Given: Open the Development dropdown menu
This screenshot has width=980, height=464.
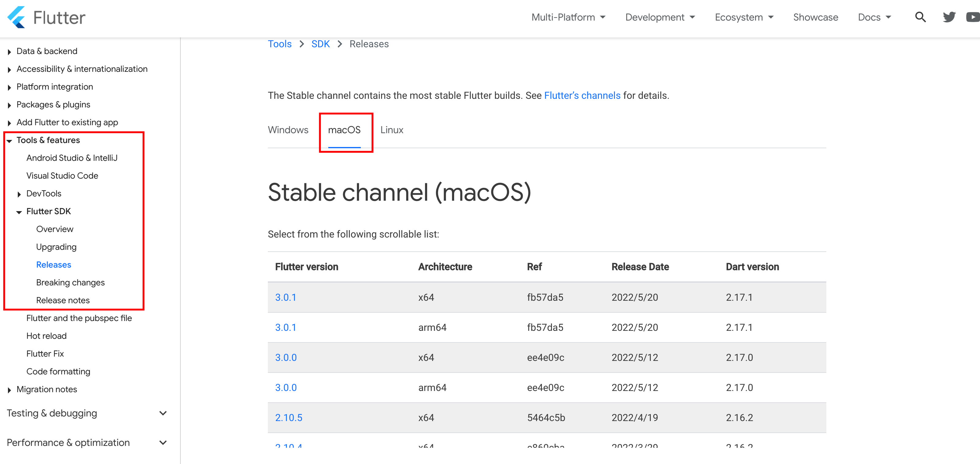Looking at the screenshot, I should [x=660, y=17].
